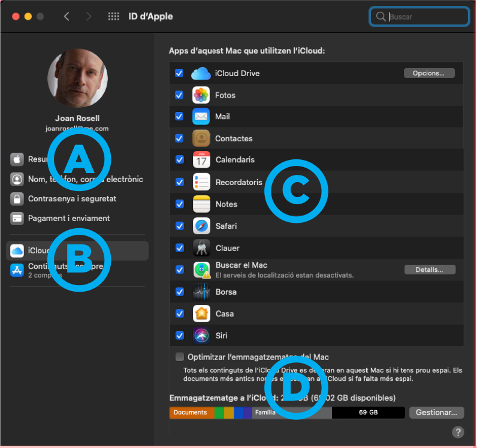477x448 pixels.
Task: Click the Fotos app icon
Action: coord(201,95)
